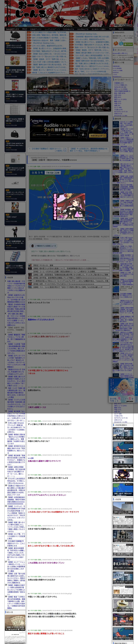Click the feed icon beside 井畑三原則 headline
Screen dimensions: 138x644
pyautogui.click(x=29, y=35)
